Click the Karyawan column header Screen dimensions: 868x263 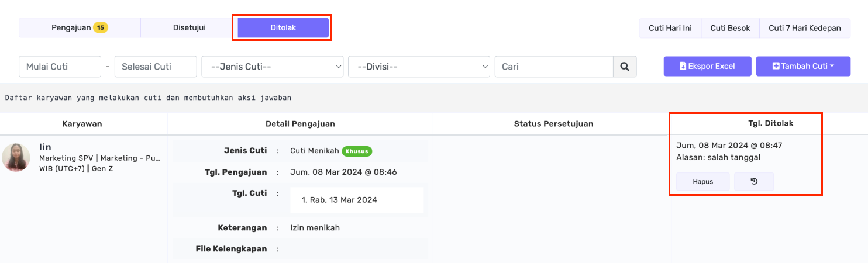pyautogui.click(x=82, y=124)
